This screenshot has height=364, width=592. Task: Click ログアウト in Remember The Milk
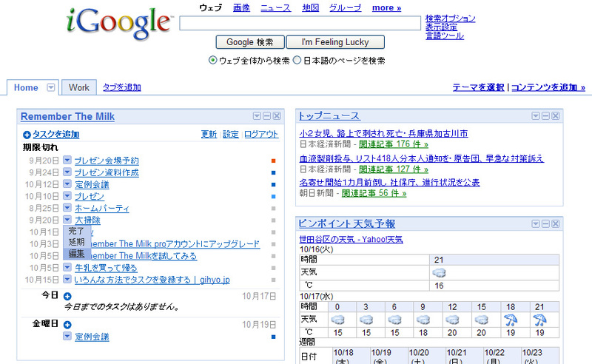[x=261, y=135]
